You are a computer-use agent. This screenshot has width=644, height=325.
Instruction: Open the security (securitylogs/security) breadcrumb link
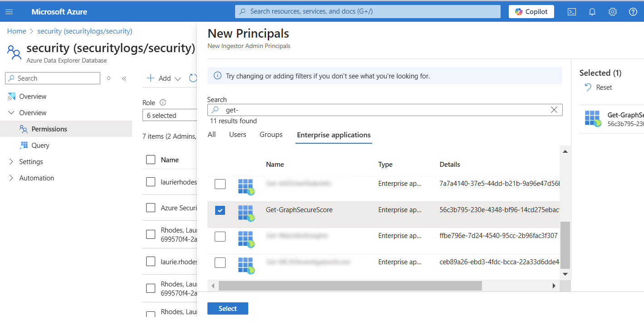(85, 31)
